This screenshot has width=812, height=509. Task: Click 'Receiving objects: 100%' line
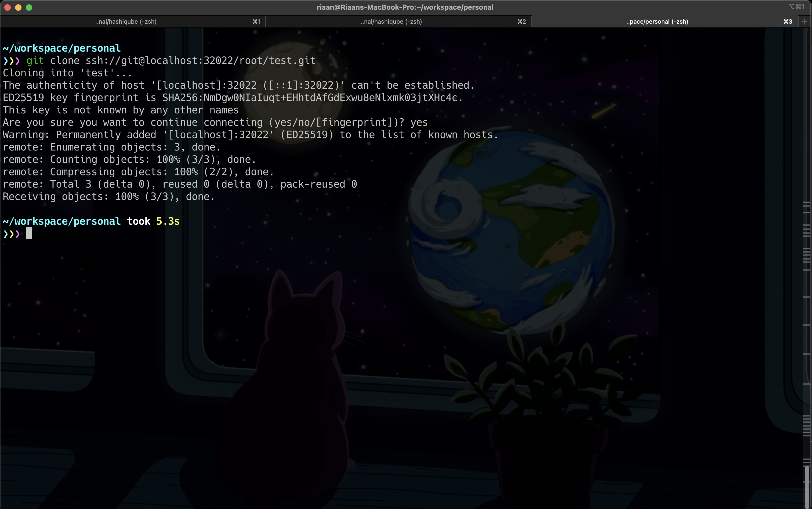109,197
